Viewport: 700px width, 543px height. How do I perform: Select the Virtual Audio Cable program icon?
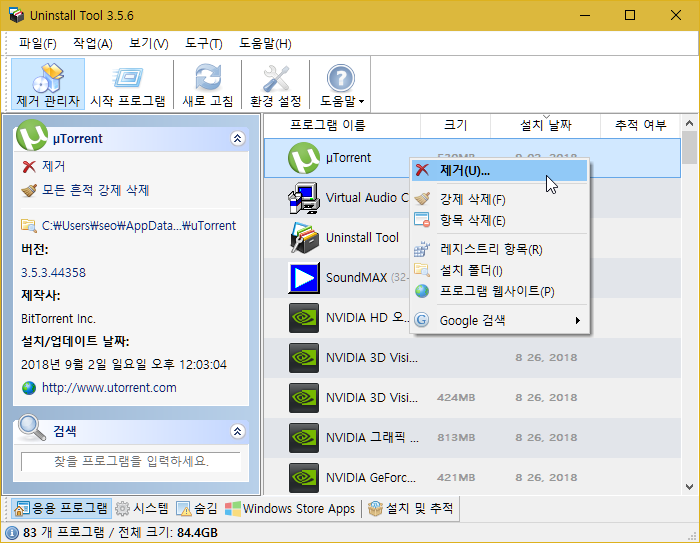click(304, 198)
